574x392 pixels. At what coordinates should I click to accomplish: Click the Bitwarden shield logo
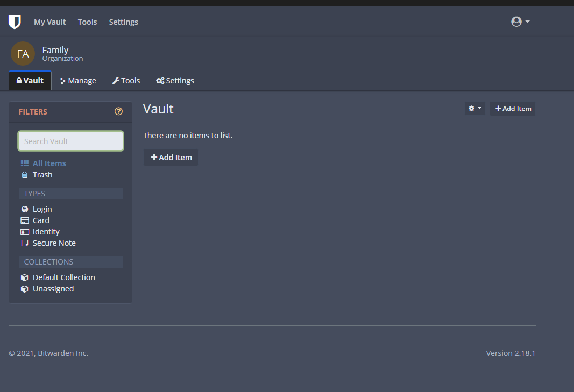tap(15, 22)
